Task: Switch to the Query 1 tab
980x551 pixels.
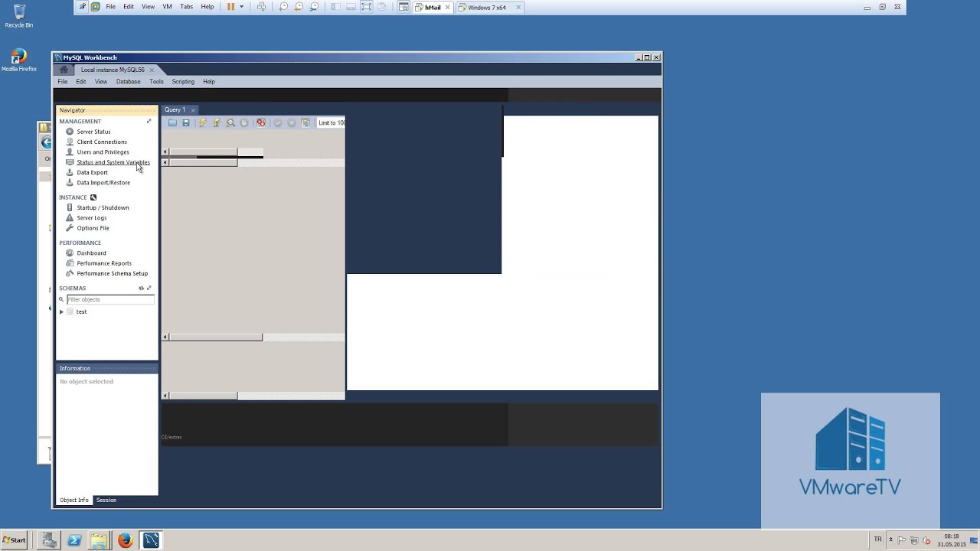Action: pos(175,109)
